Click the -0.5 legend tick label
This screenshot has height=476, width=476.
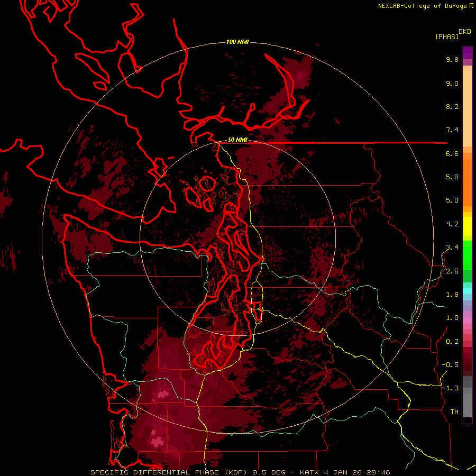click(450, 365)
